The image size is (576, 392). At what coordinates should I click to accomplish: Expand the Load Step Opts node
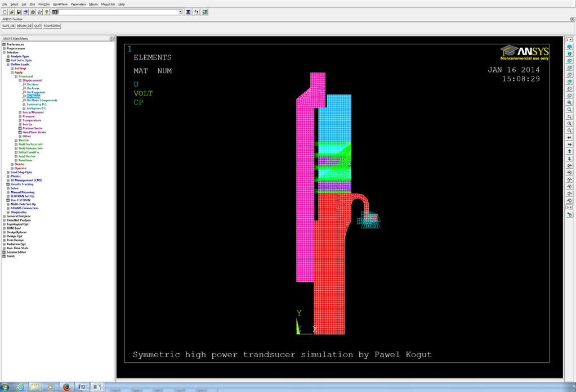(x=8, y=172)
